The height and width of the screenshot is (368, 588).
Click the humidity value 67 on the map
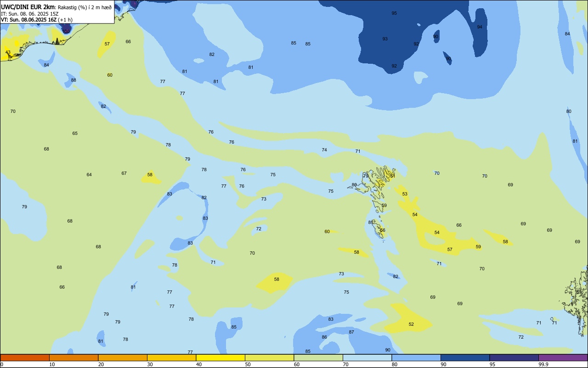124,173
